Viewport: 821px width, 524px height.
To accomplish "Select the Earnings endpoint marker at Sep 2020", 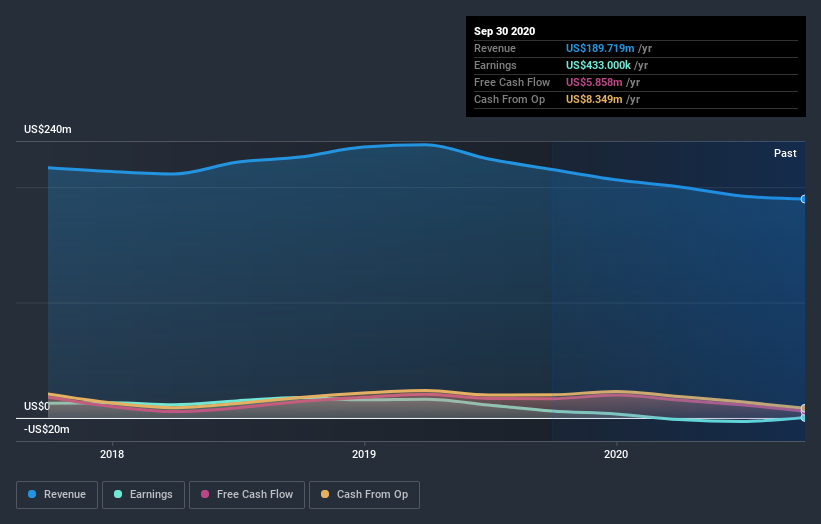I will pyautogui.click(x=804, y=417).
